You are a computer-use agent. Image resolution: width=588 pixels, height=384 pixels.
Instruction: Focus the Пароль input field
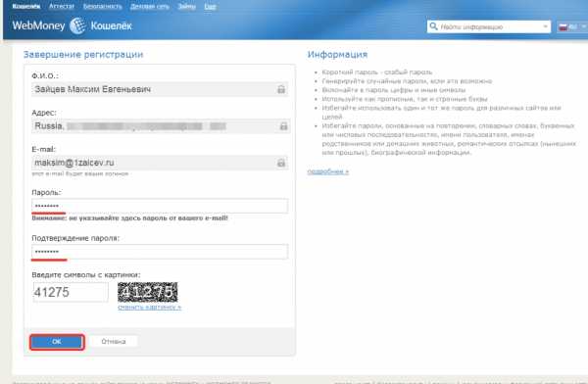pos(160,206)
